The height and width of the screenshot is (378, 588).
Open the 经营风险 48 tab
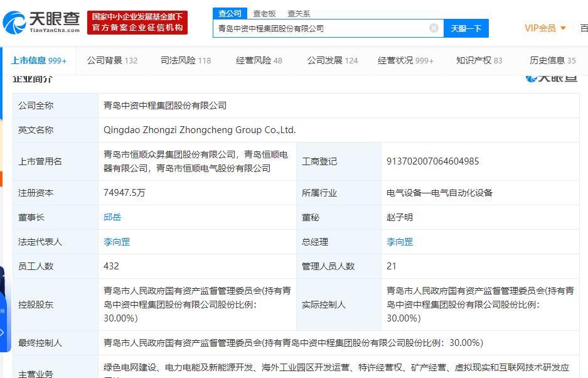259,60
